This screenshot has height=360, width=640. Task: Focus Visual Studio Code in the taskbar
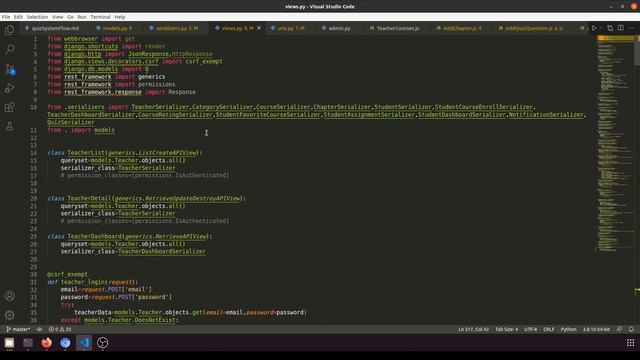click(84, 343)
